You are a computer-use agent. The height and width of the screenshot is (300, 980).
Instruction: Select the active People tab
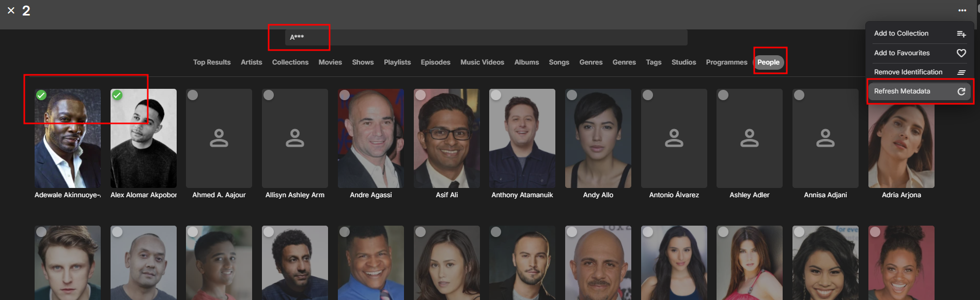click(769, 62)
